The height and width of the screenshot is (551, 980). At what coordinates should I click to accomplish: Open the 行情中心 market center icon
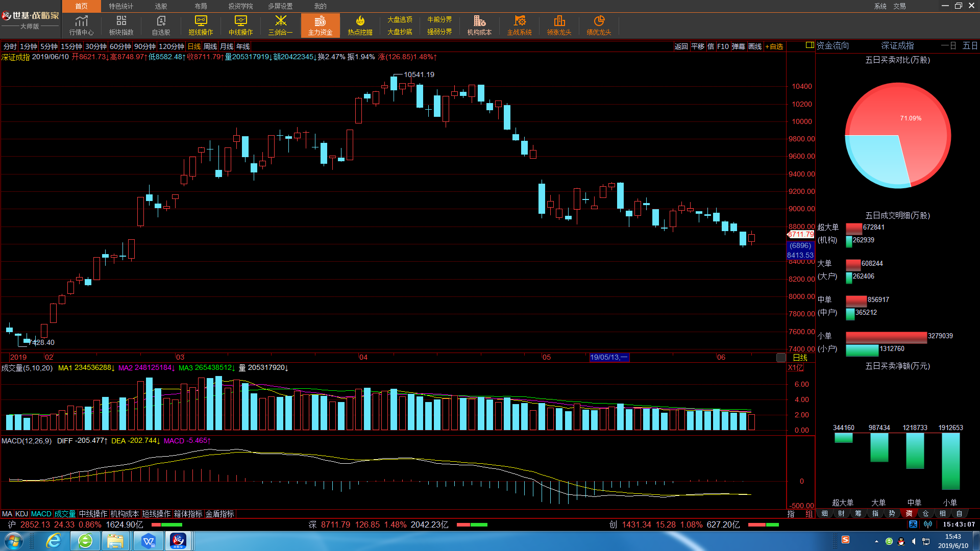point(82,25)
